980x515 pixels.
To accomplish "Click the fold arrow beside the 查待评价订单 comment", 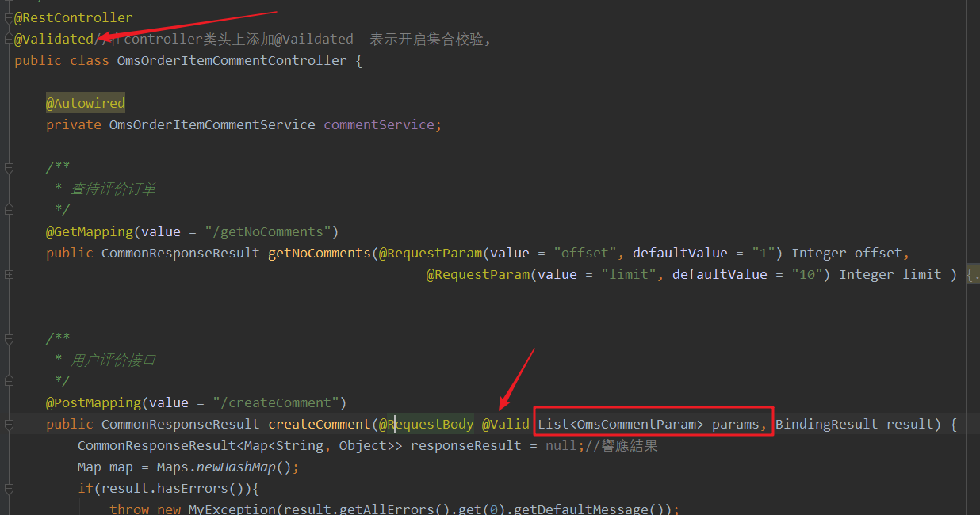I will pyautogui.click(x=8, y=167).
